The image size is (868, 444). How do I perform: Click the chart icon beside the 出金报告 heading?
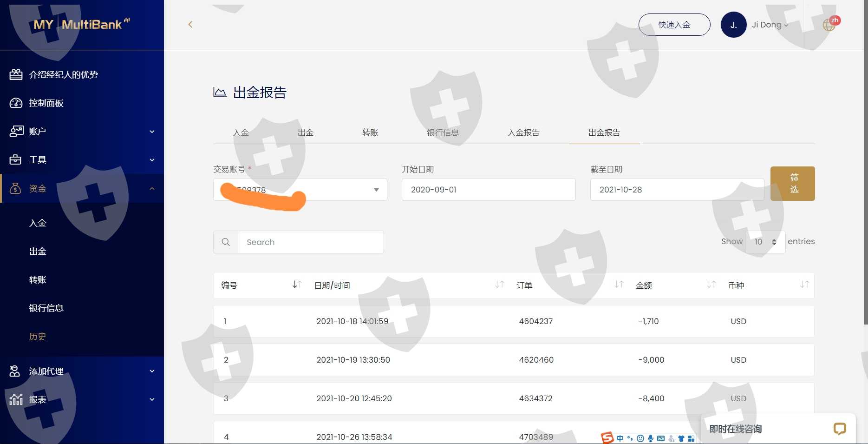tap(220, 93)
